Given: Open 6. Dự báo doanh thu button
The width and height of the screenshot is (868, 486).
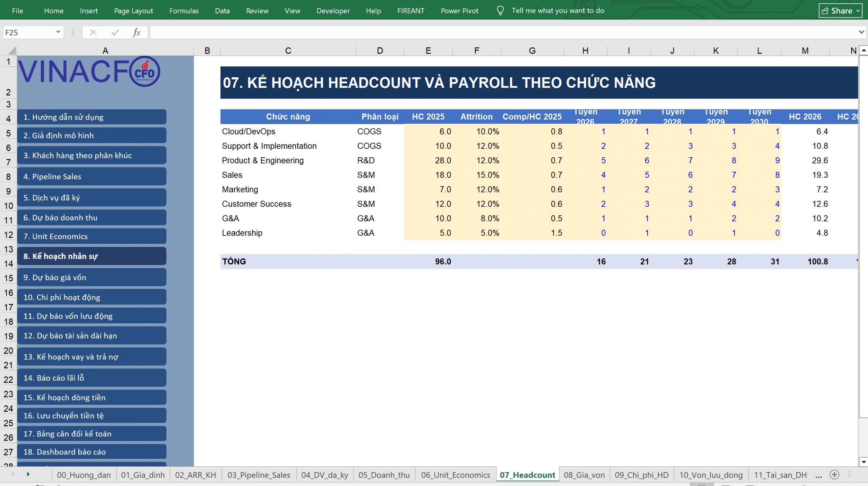Looking at the screenshot, I should click(x=92, y=217).
